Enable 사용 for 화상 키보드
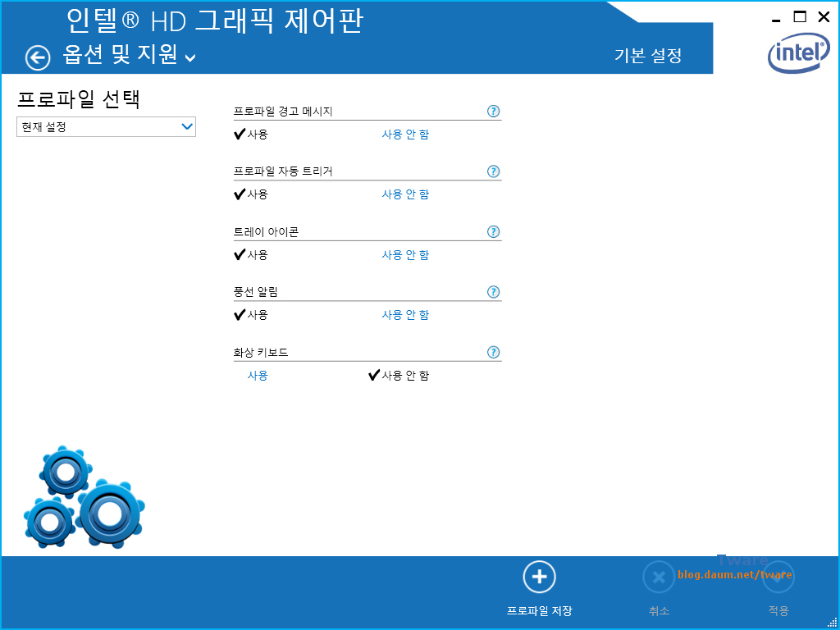 (x=258, y=376)
